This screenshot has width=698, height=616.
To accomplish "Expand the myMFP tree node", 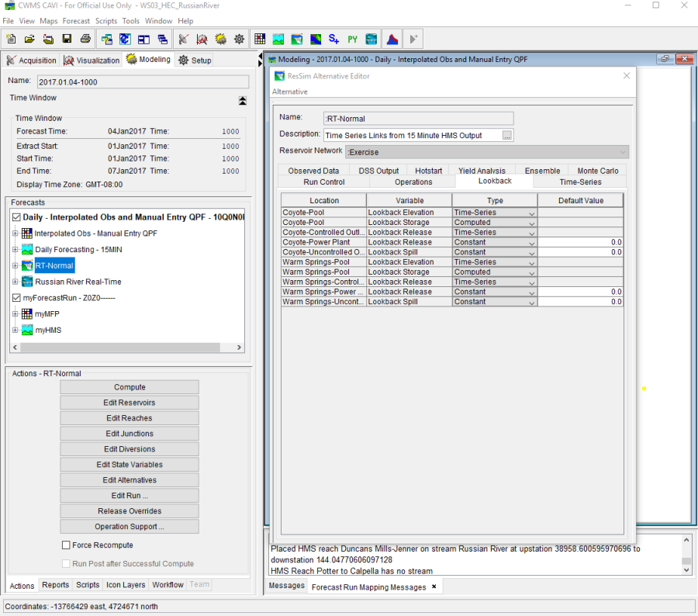I will pos(16,314).
